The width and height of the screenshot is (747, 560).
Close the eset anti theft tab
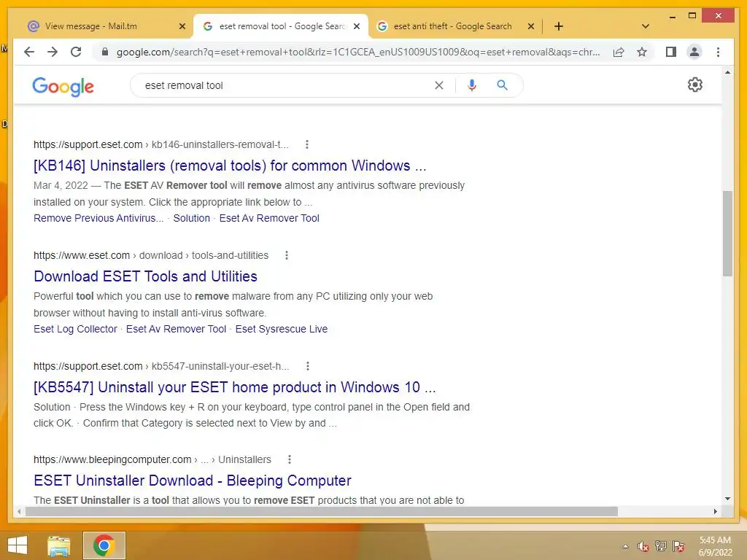pos(531,26)
